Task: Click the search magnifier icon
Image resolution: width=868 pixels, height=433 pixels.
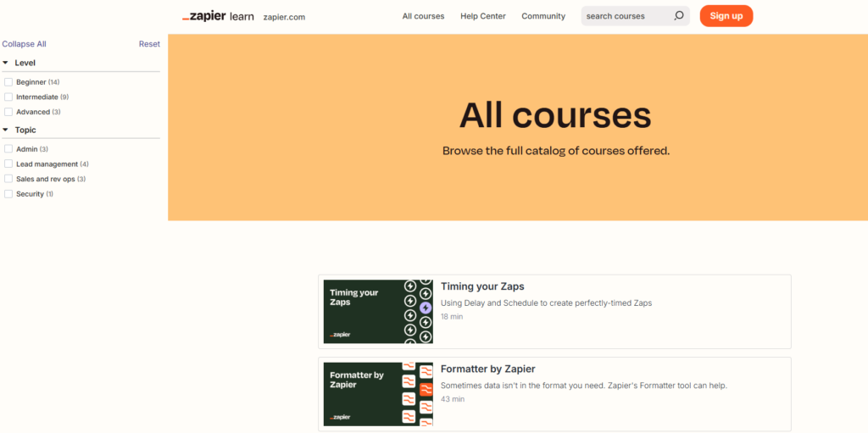Action: [679, 16]
